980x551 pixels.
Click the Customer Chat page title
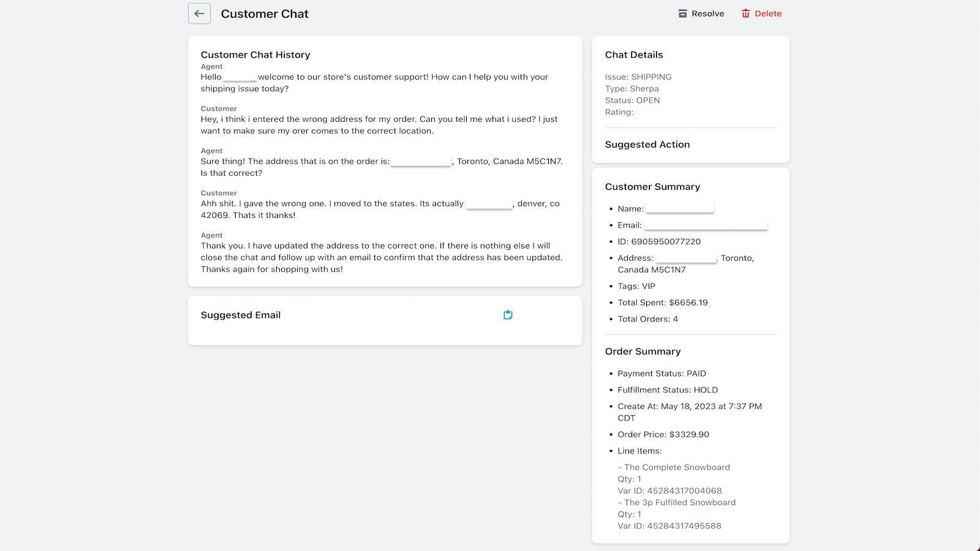pos(265,13)
